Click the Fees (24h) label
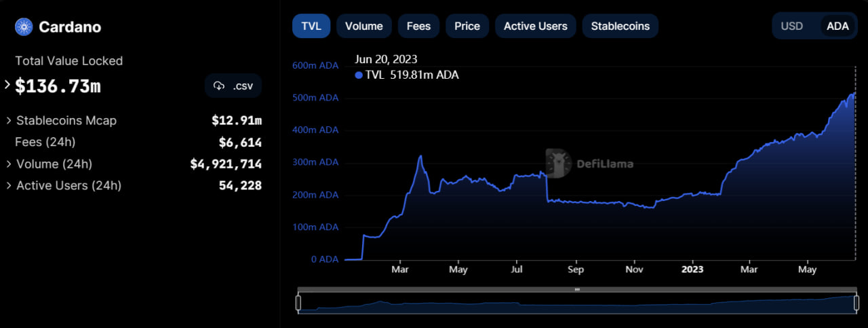868x328 pixels. [x=45, y=142]
